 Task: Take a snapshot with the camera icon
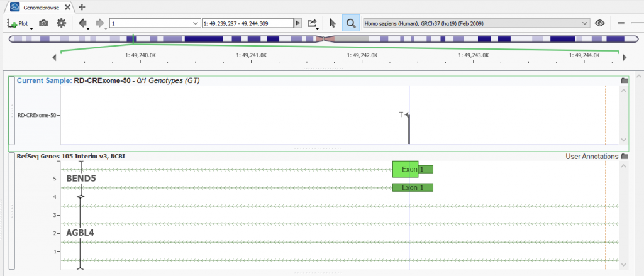coord(43,23)
